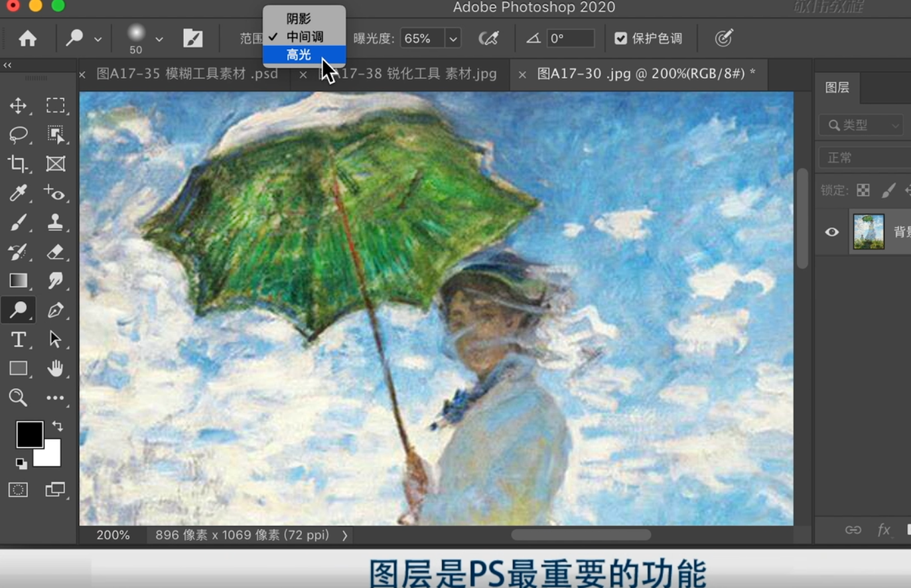Image resolution: width=911 pixels, height=588 pixels.
Task: Open the Edit Toolbar three-dots menu
Action: tap(56, 398)
